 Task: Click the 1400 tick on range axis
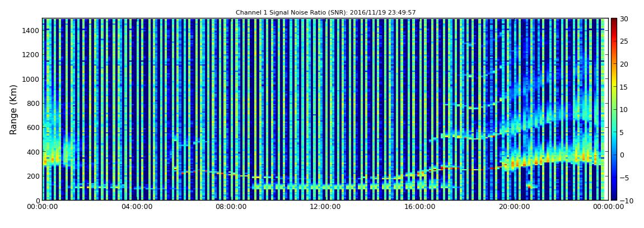click(31, 30)
